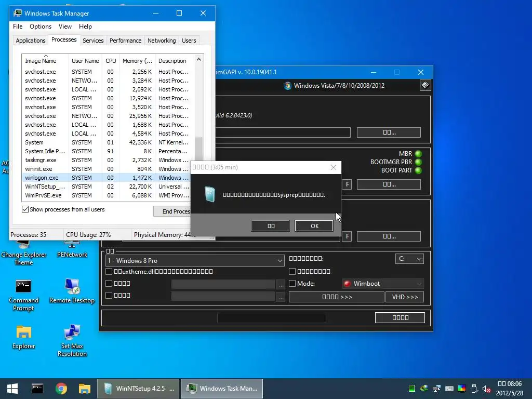This screenshot has width=532, height=399.
Task: Select the taskmgr.exe process row
Action: (x=108, y=160)
